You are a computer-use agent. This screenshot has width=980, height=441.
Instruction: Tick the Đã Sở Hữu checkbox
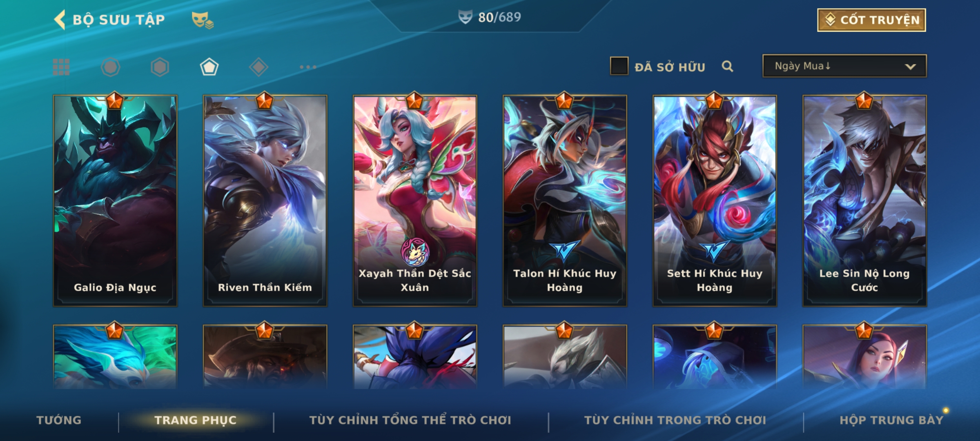tap(619, 66)
